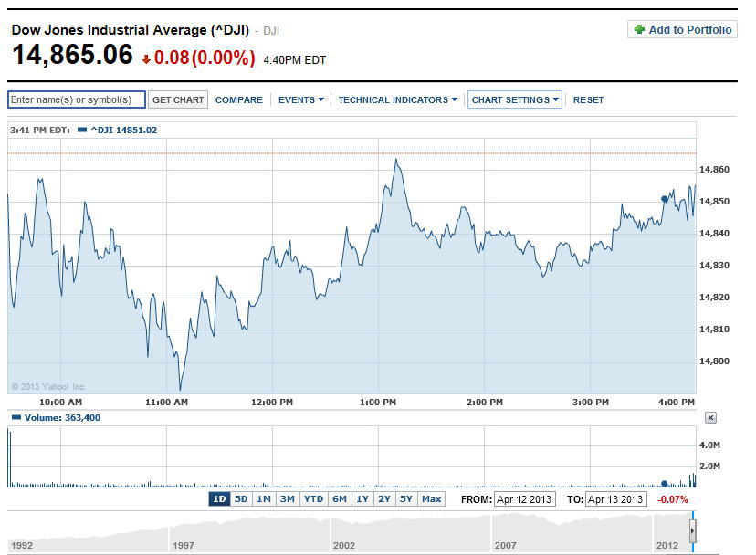
Task: Click the Get Chart button
Action: tap(178, 99)
